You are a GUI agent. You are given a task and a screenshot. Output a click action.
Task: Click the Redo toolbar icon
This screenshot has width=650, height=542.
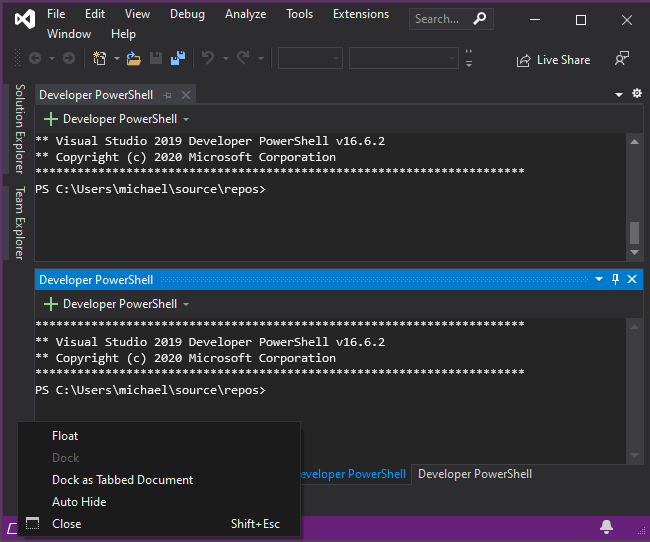[243, 58]
